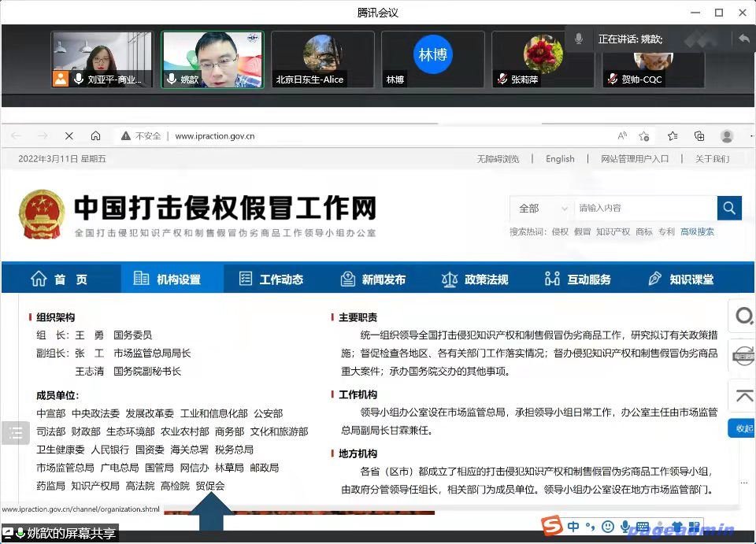Select 林博's participant tile

click(x=432, y=59)
